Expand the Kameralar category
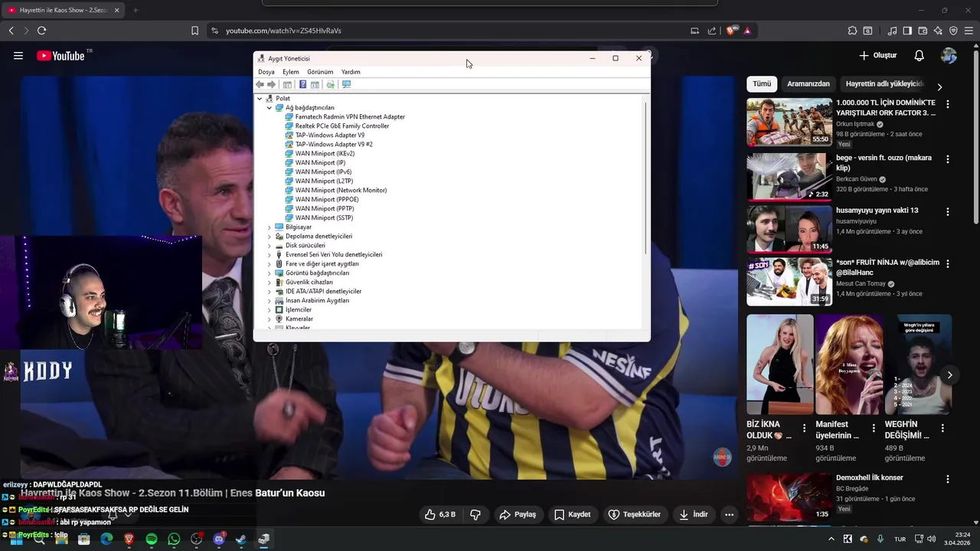Image resolution: width=980 pixels, height=551 pixels. coord(269,319)
